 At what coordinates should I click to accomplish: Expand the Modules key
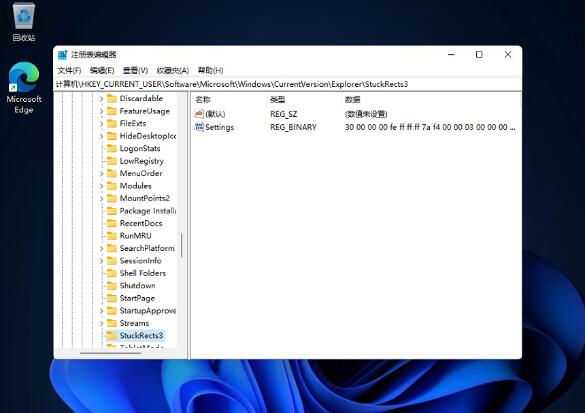101,186
